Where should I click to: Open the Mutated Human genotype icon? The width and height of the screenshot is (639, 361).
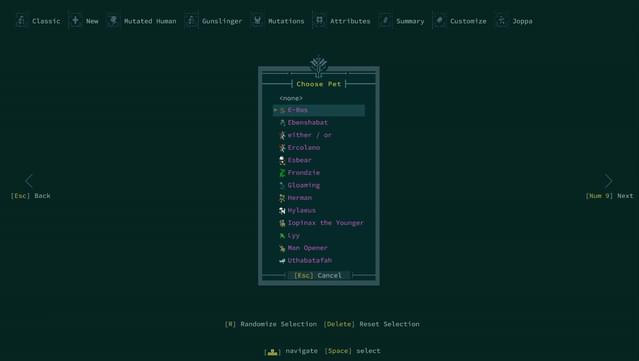(x=113, y=20)
